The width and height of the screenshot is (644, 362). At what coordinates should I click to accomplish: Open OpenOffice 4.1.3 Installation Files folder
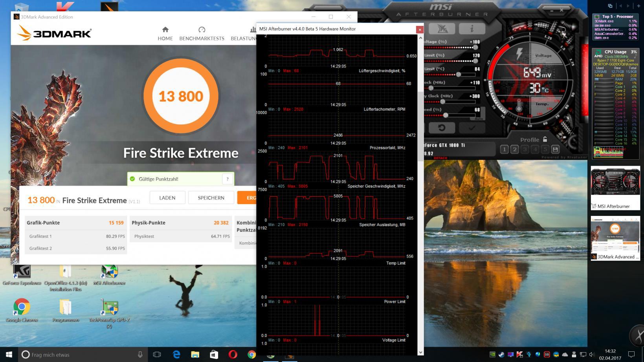65,278
